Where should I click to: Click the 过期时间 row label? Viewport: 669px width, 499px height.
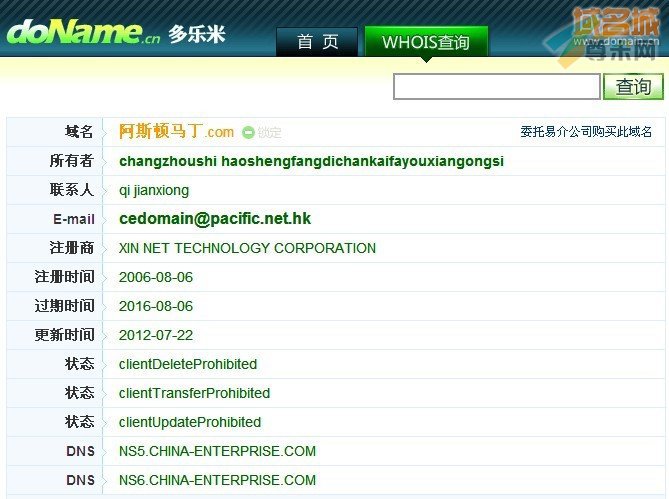click(64, 306)
